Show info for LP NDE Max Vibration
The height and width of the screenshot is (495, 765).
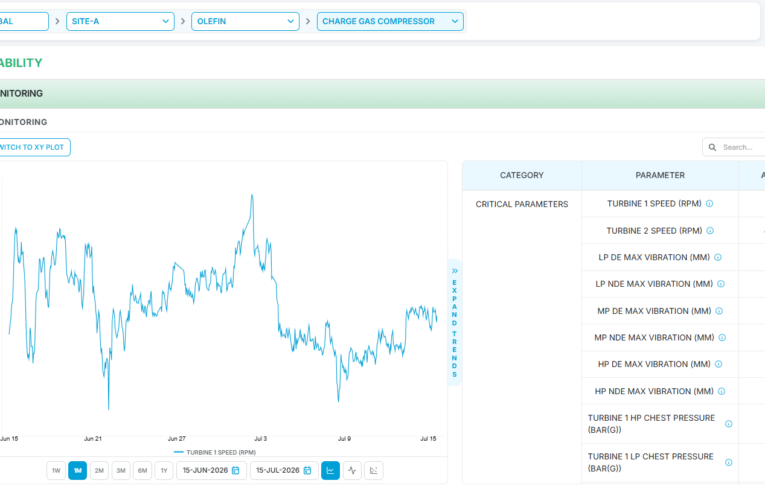pyautogui.click(x=721, y=284)
